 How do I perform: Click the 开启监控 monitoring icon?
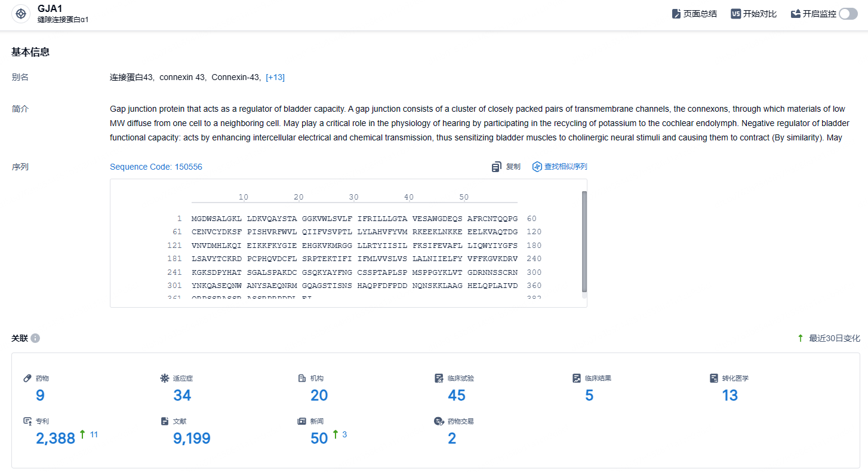(x=795, y=14)
